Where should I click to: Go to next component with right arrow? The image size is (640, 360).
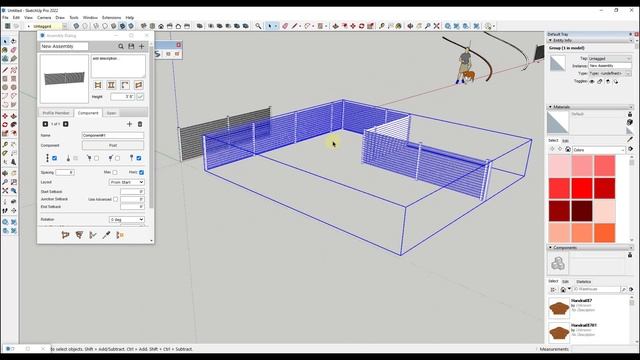(x=66, y=124)
